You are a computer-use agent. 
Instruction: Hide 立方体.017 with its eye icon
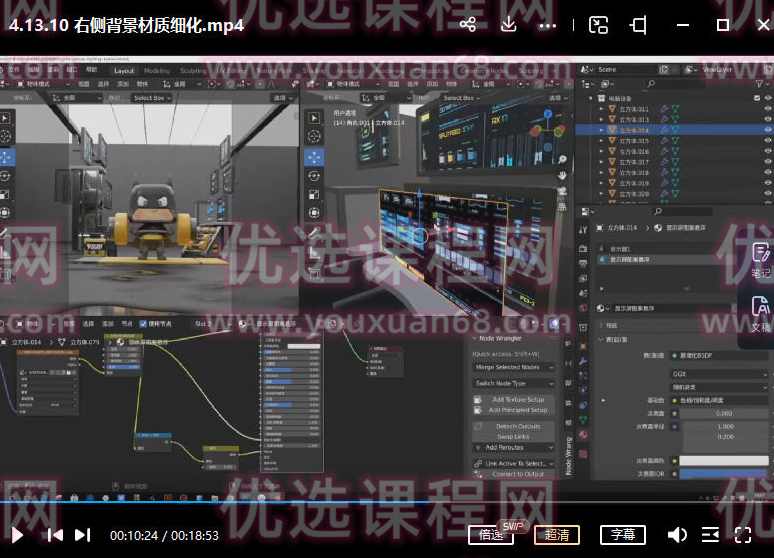[768, 162]
